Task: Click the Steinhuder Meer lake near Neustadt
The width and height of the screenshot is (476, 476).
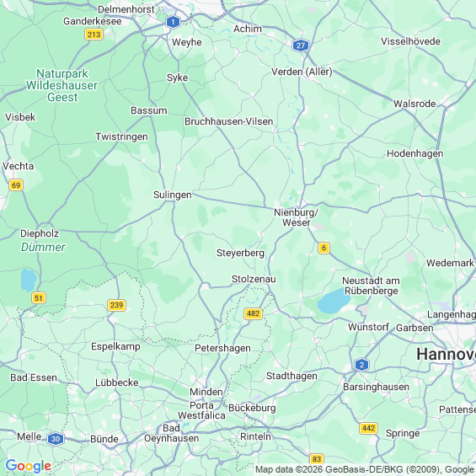Action: pyautogui.click(x=334, y=301)
